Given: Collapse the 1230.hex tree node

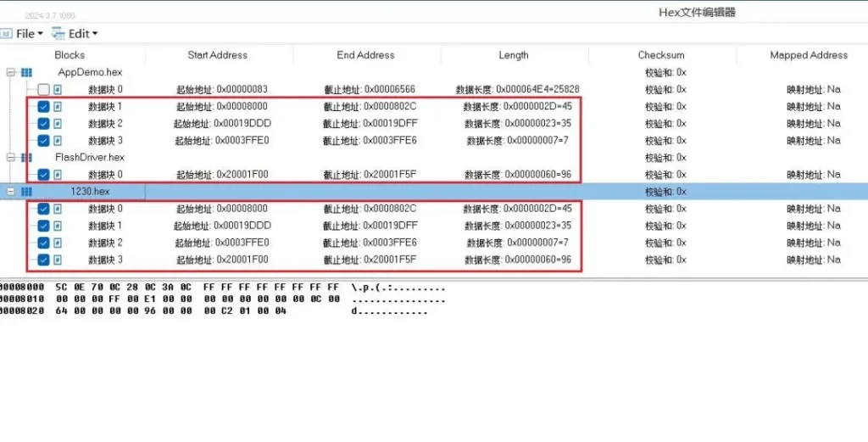Looking at the screenshot, I should pyautogui.click(x=11, y=192).
